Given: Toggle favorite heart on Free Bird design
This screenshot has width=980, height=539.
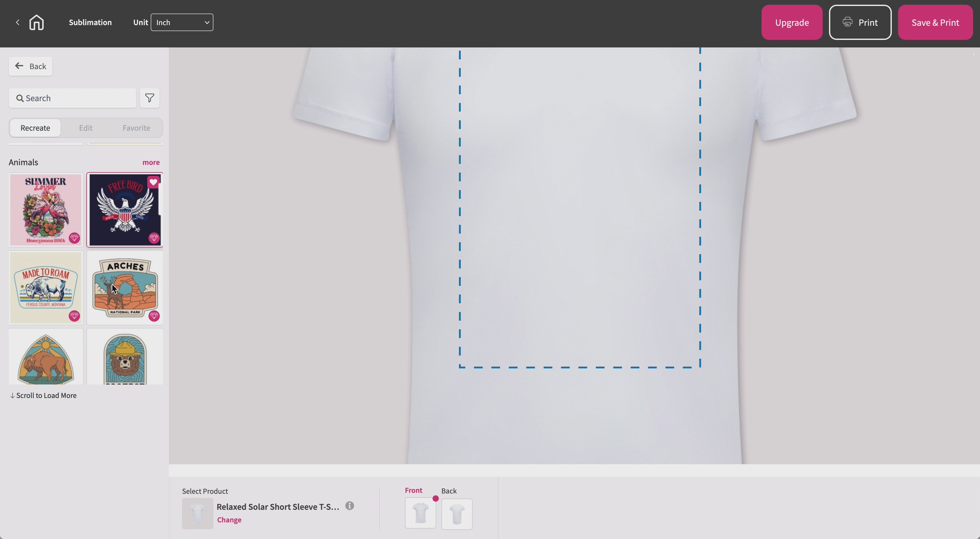Looking at the screenshot, I should click(153, 182).
